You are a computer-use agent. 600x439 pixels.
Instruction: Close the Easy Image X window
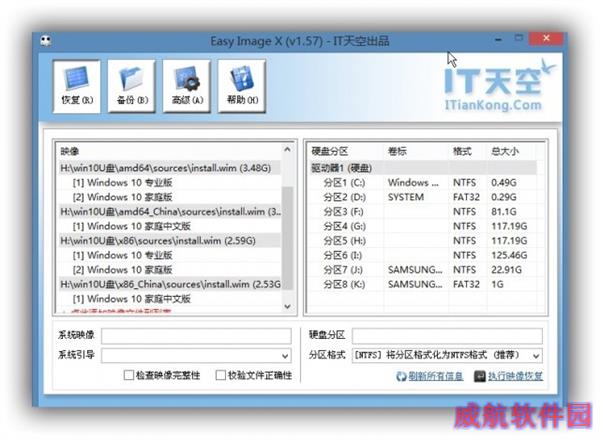click(x=546, y=38)
